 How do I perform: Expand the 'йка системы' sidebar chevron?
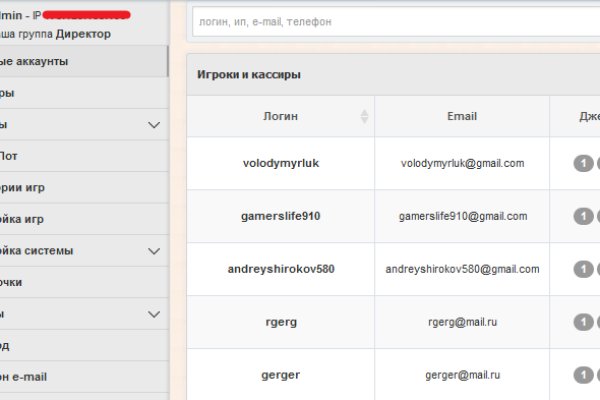point(154,251)
